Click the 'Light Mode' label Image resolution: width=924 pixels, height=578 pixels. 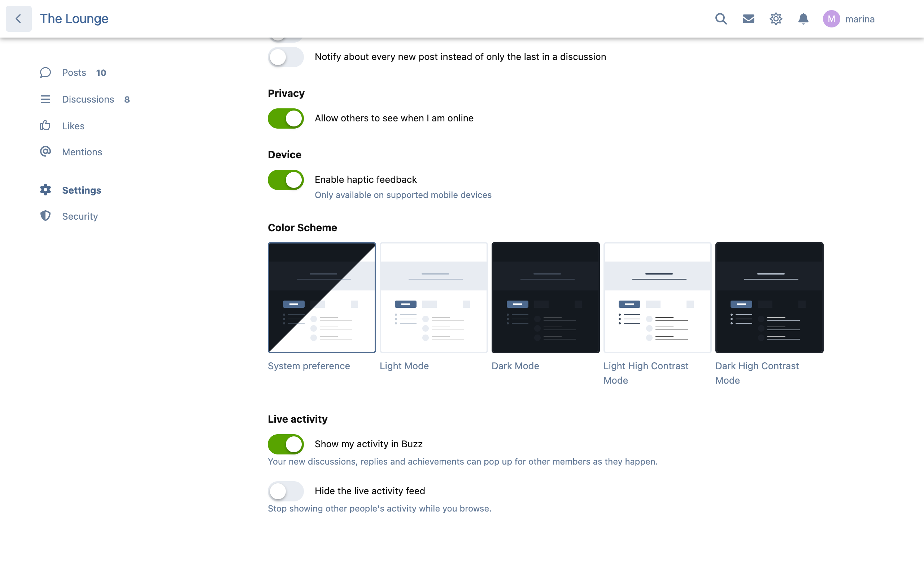404,366
